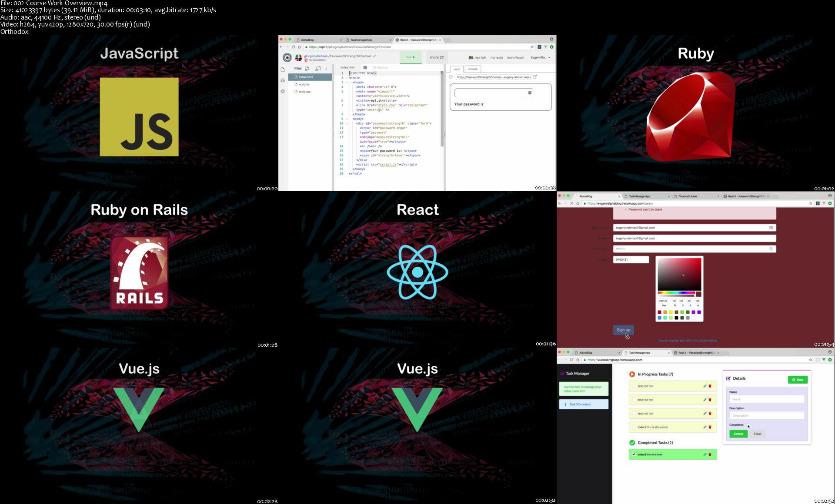The height and width of the screenshot is (504, 835).
Task: Click the add file icon beside Files
Action: [307, 69]
